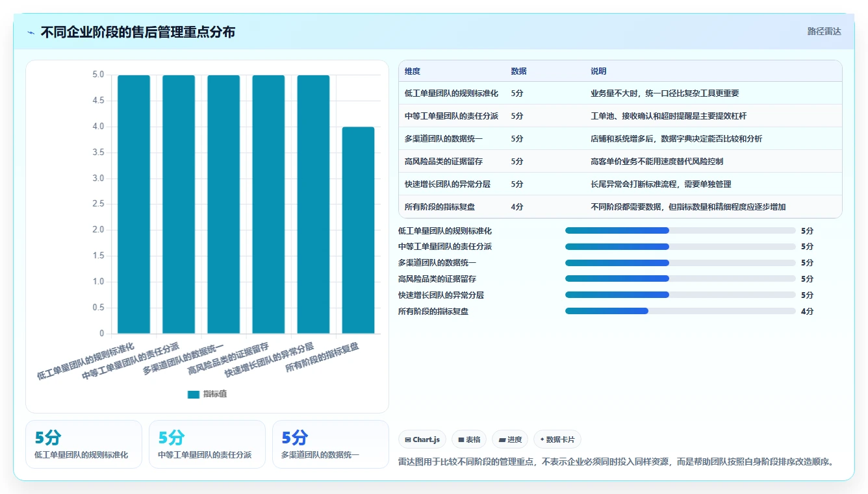This screenshot has height=494, width=868.
Task: Click table cell 高风险品类的证据留存
Action: point(444,162)
